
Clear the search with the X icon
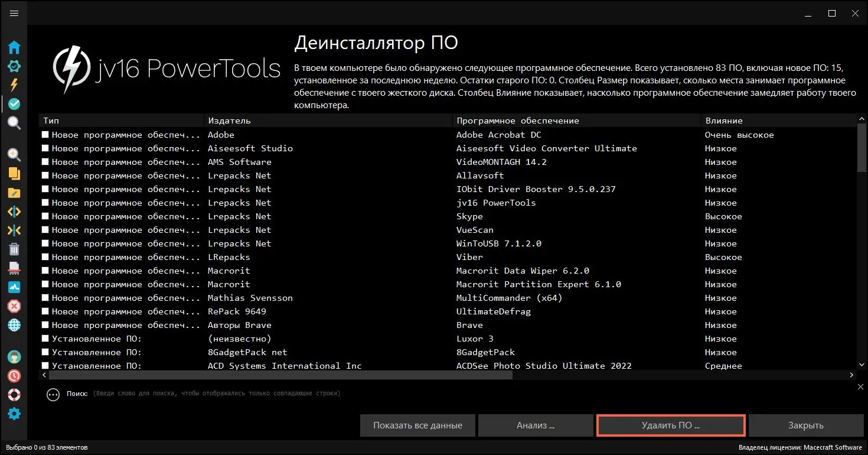coord(860,386)
